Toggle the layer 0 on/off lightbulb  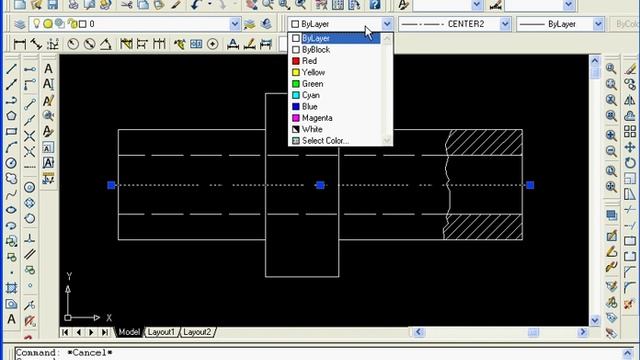(x=37, y=24)
